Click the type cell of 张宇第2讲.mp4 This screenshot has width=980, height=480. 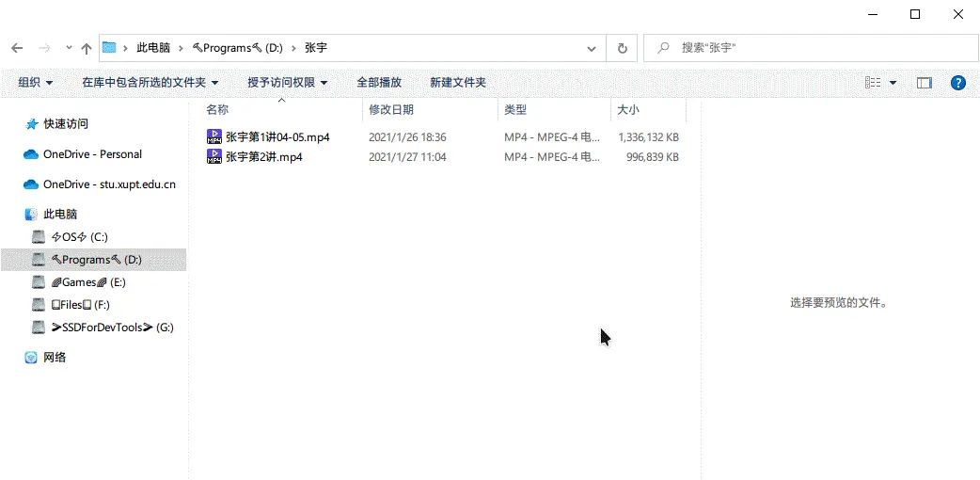click(x=552, y=157)
